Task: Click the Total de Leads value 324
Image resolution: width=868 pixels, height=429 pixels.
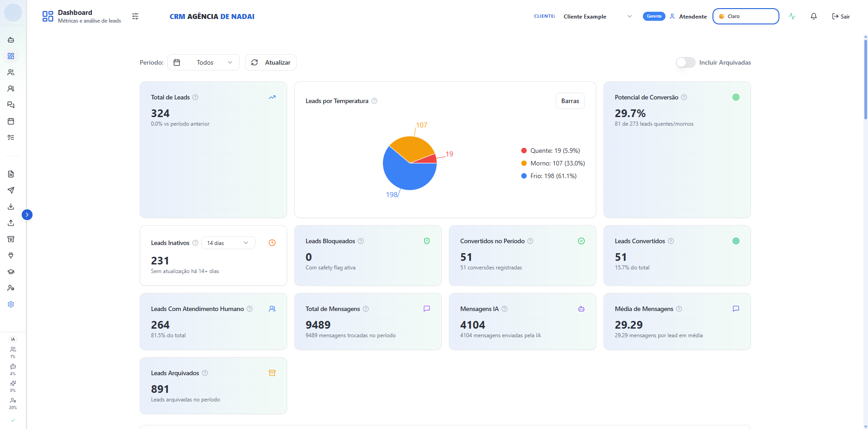Action: [160, 113]
